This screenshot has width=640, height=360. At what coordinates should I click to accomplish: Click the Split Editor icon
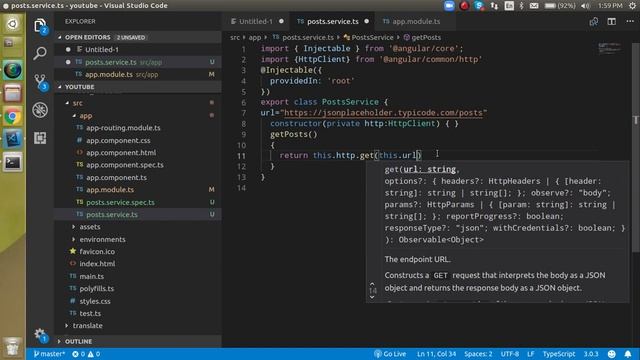pyautogui.click(x=611, y=22)
